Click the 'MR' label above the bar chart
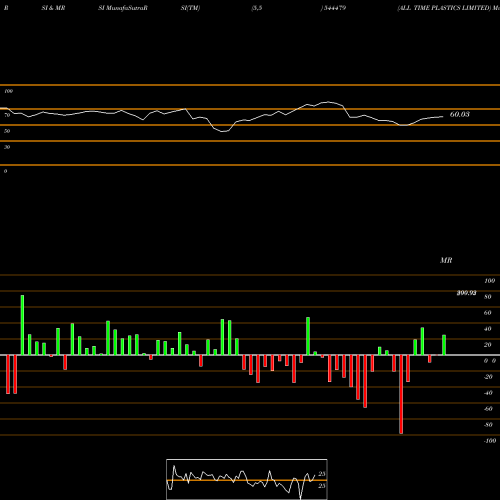The height and width of the screenshot is (500, 500). (x=446, y=260)
